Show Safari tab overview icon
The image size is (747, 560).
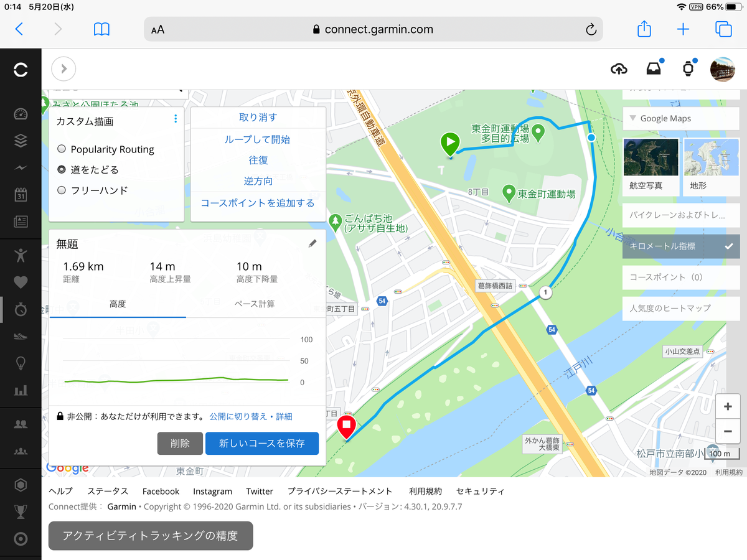click(723, 29)
